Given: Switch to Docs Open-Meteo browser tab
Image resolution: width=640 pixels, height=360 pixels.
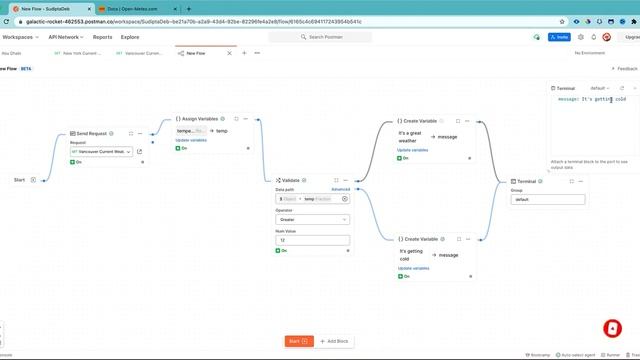Looking at the screenshot, I should (x=137, y=9).
